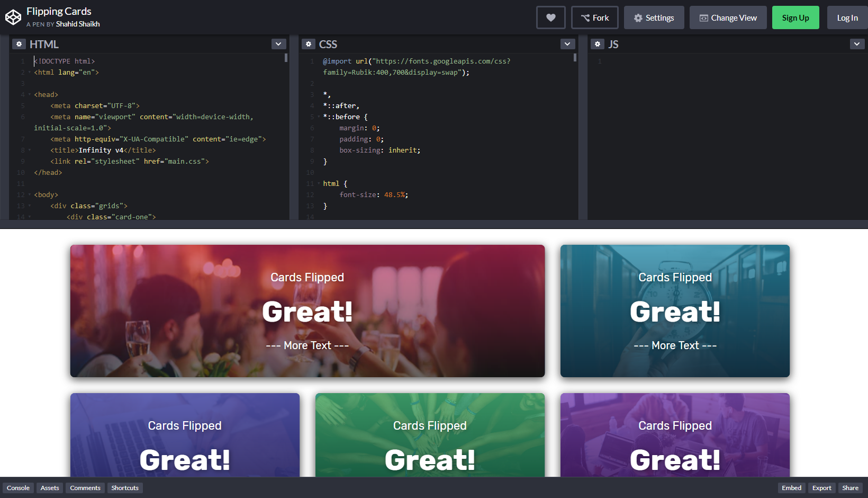
Task: Collapse the html tag fold arrow on line 2
Action: point(29,73)
